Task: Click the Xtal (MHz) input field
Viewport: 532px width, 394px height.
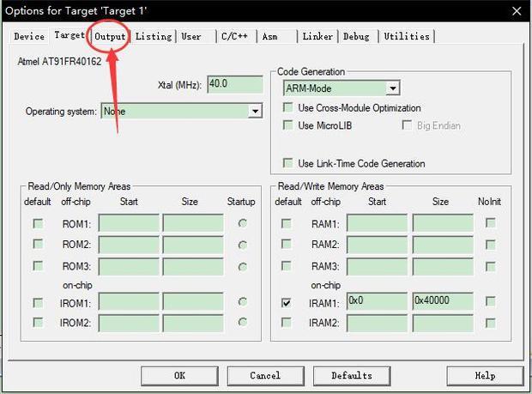Action: [x=233, y=84]
